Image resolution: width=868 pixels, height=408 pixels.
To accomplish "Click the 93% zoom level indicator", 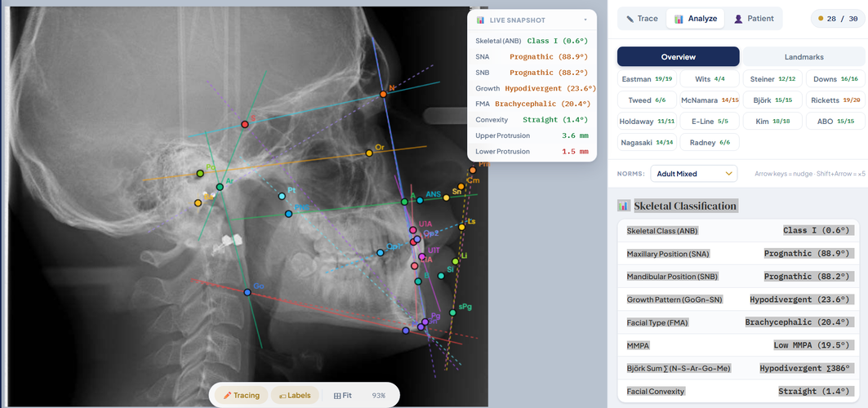I will coord(379,396).
